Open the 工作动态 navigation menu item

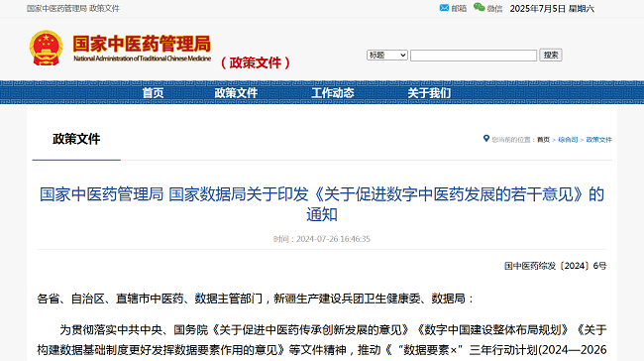click(x=333, y=93)
